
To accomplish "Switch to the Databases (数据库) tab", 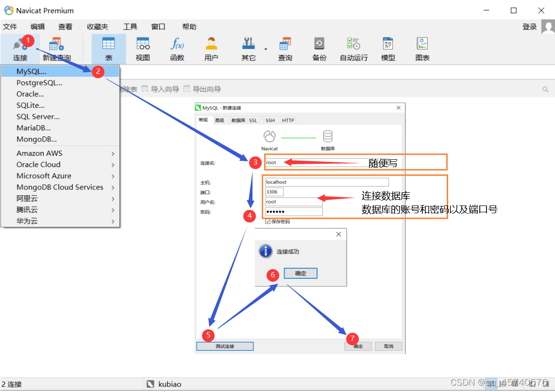I will pos(238,120).
